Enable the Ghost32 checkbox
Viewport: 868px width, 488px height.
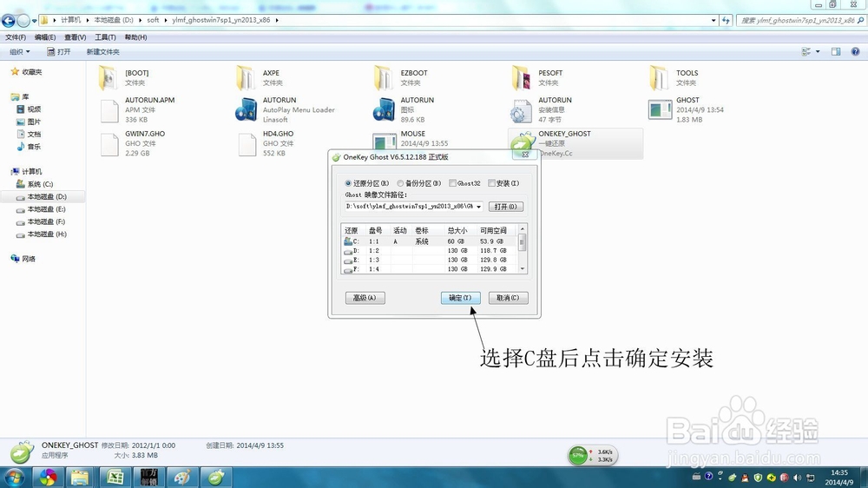click(452, 183)
